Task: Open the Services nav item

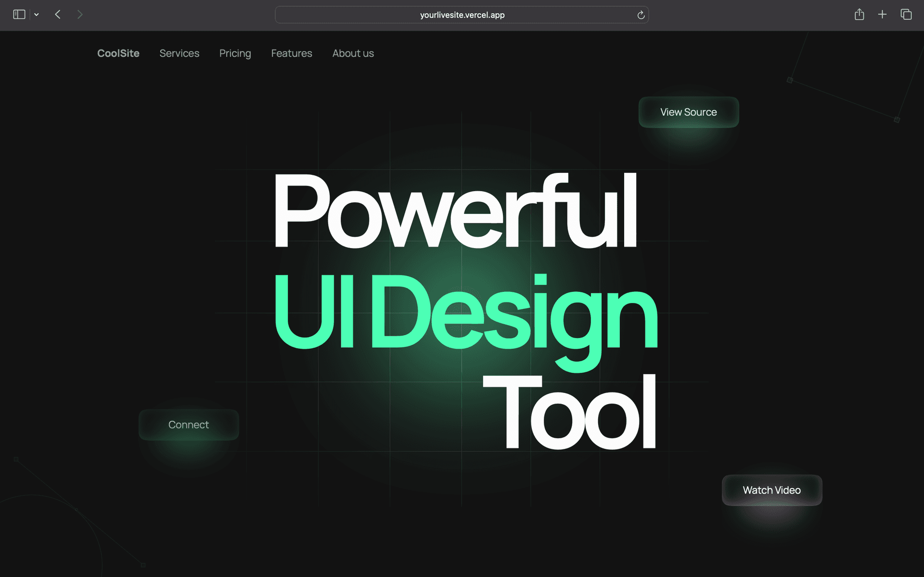Action: 179,53
